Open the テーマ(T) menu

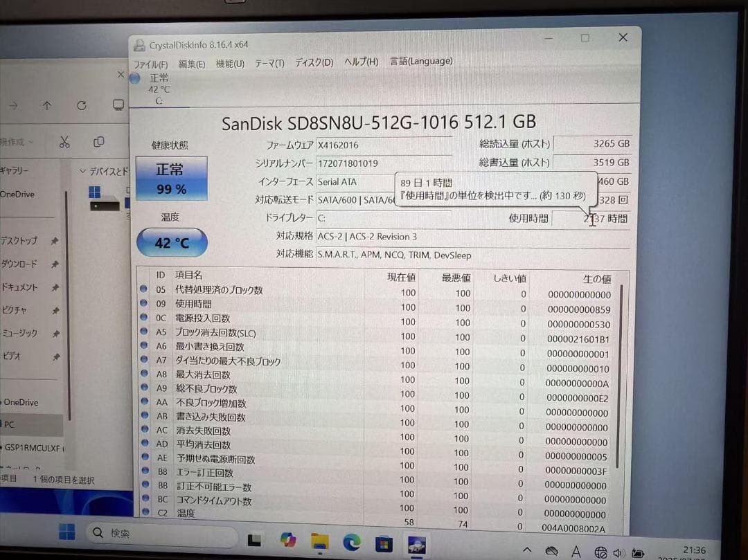(x=269, y=61)
